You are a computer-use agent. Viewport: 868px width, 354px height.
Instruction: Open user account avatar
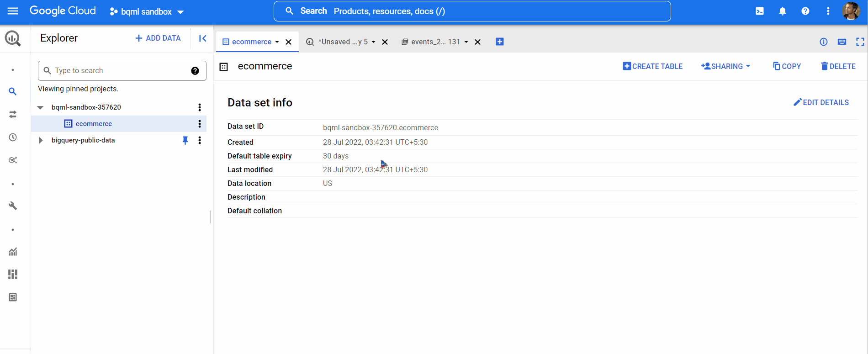[x=851, y=11]
